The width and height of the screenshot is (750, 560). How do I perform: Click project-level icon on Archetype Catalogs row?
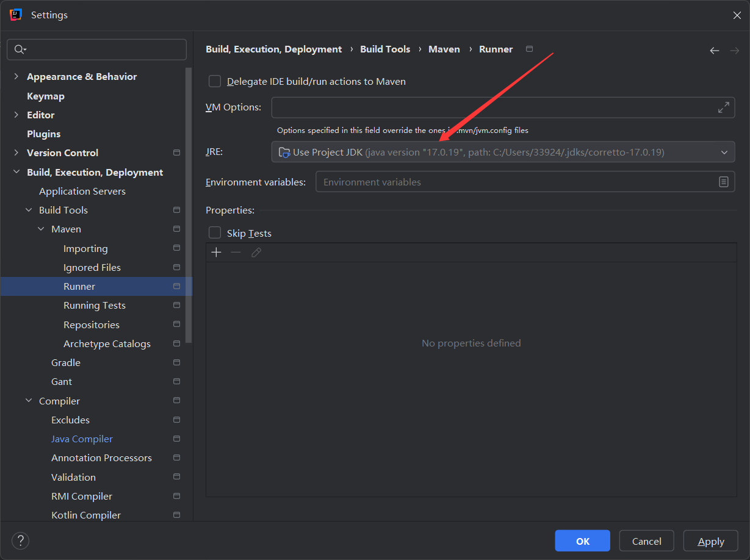tap(176, 343)
